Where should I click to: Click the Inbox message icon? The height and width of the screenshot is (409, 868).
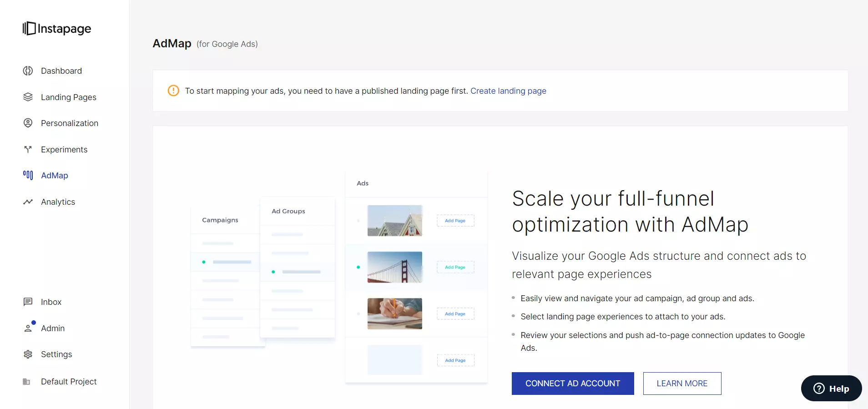[x=28, y=302]
